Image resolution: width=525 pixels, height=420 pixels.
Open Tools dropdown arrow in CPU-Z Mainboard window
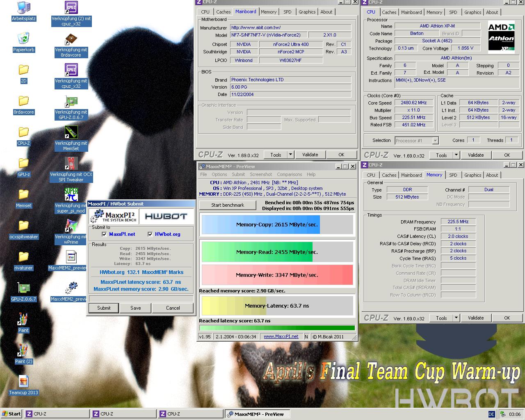290,155
